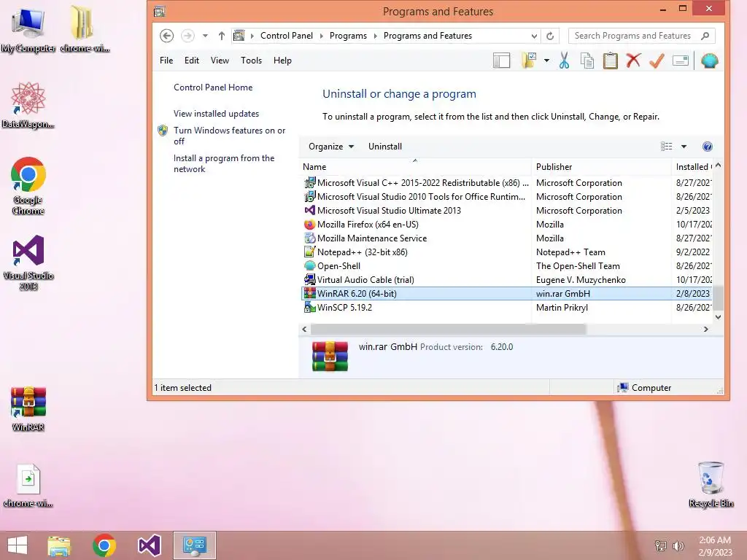Screen dimensions: 747x560
Task: Sort list by Name column header
Action: tap(415, 167)
